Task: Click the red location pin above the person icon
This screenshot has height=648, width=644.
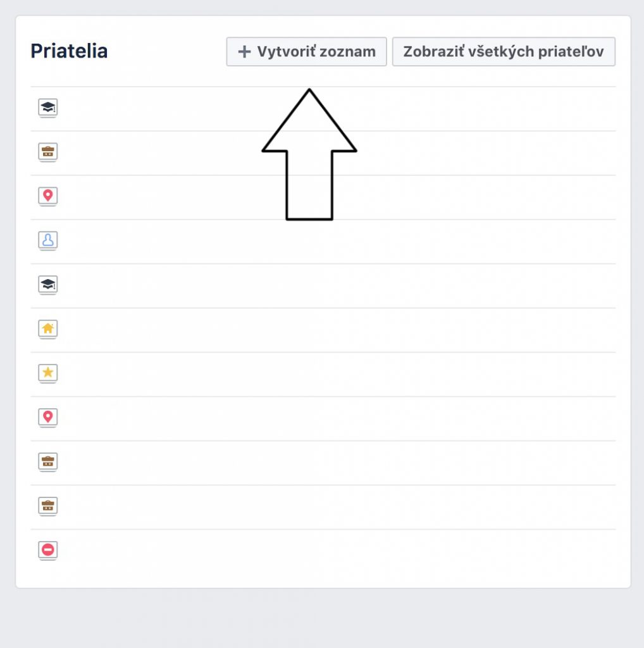Action: point(48,196)
